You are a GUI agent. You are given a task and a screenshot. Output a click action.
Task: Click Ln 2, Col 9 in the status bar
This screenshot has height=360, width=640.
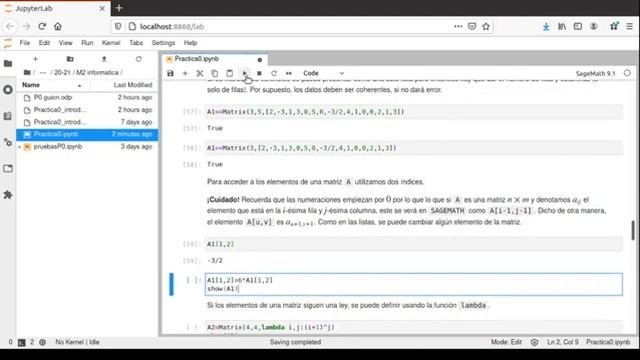pos(562,342)
